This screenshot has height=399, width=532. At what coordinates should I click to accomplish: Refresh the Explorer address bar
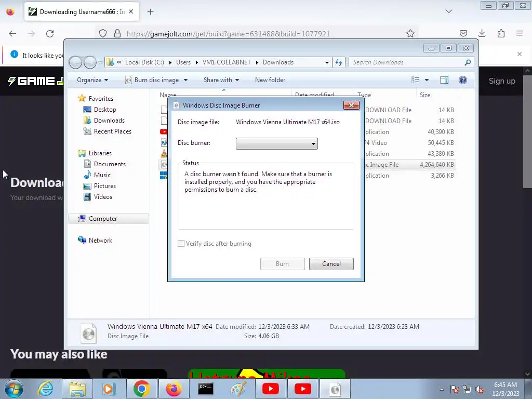pos(339,62)
